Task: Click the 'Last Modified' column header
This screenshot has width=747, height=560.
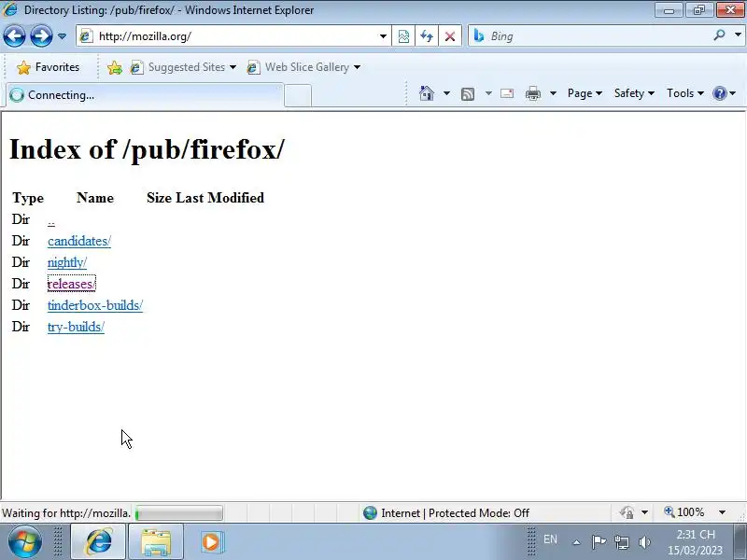Action: [219, 198]
